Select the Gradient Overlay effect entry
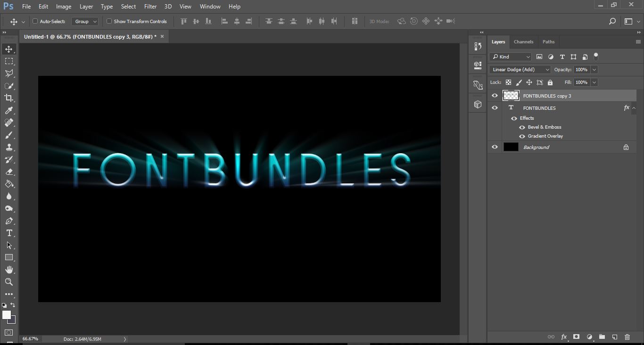Image resolution: width=644 pixels, height=345 pixels. [545, 136]
